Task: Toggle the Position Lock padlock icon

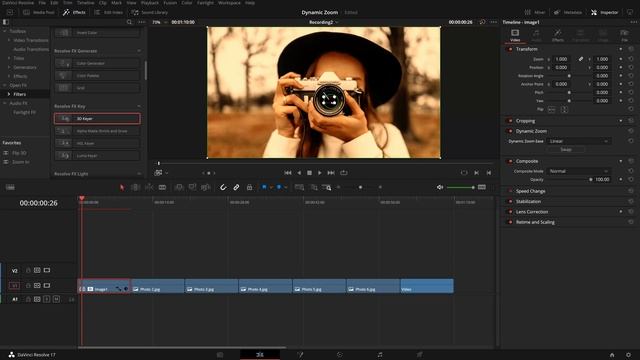Action: tap(249, 187)
